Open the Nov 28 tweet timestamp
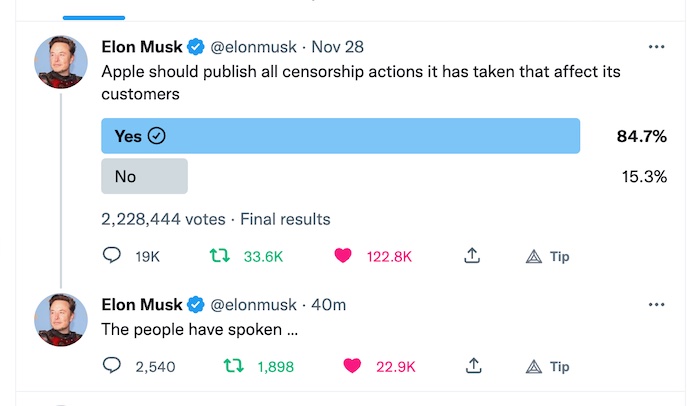700x406 pixels. (338, 46)
